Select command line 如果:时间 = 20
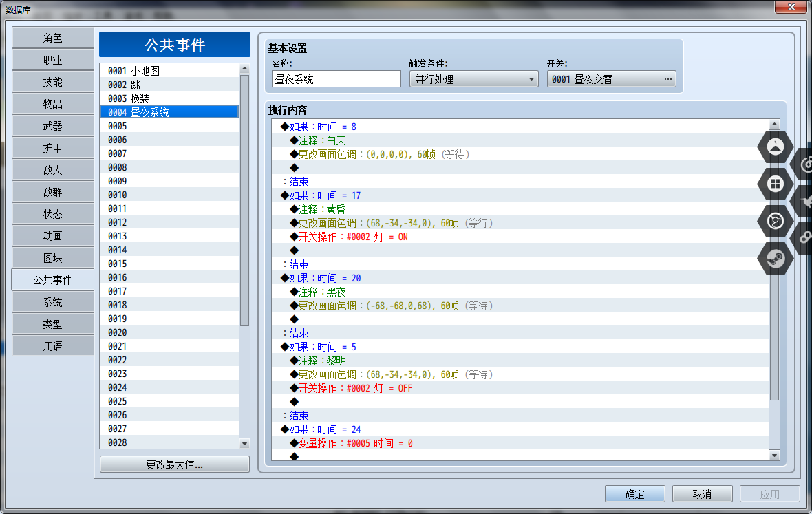 (x=520, y=278)
